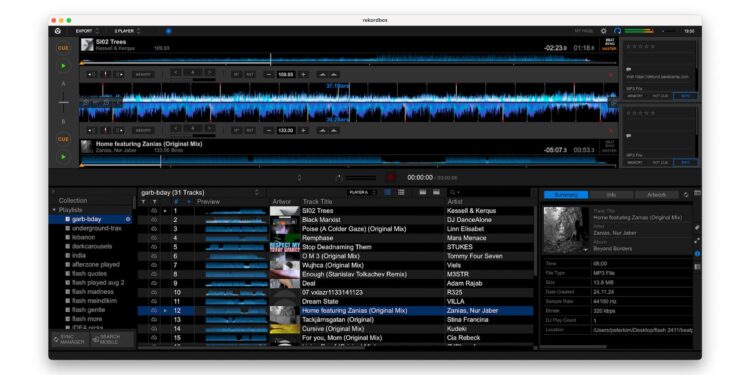Click the red record button
The width and height of the screenshot is (750, 375).
(x=390, y=177)
